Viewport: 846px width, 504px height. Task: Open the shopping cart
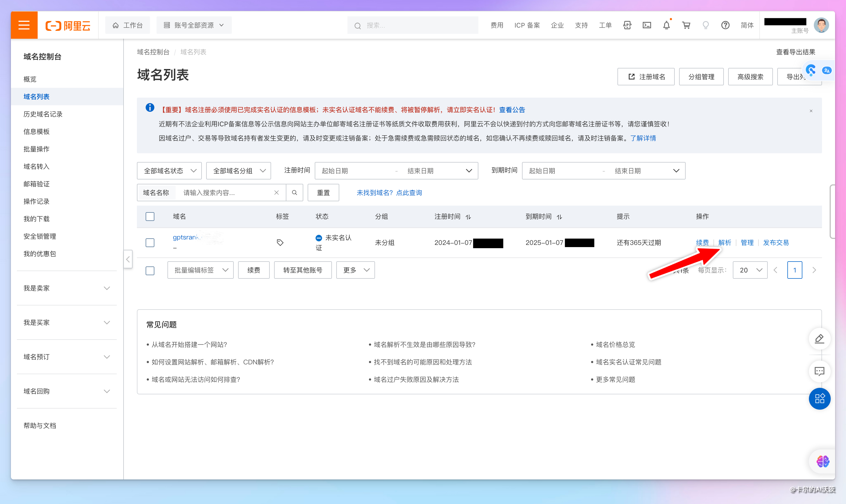coord(686,25)
